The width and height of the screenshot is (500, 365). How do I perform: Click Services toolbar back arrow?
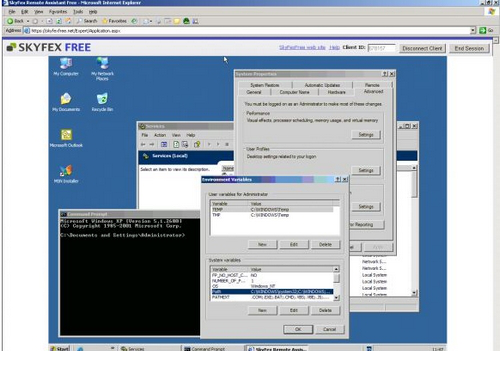tap(143, 144)
